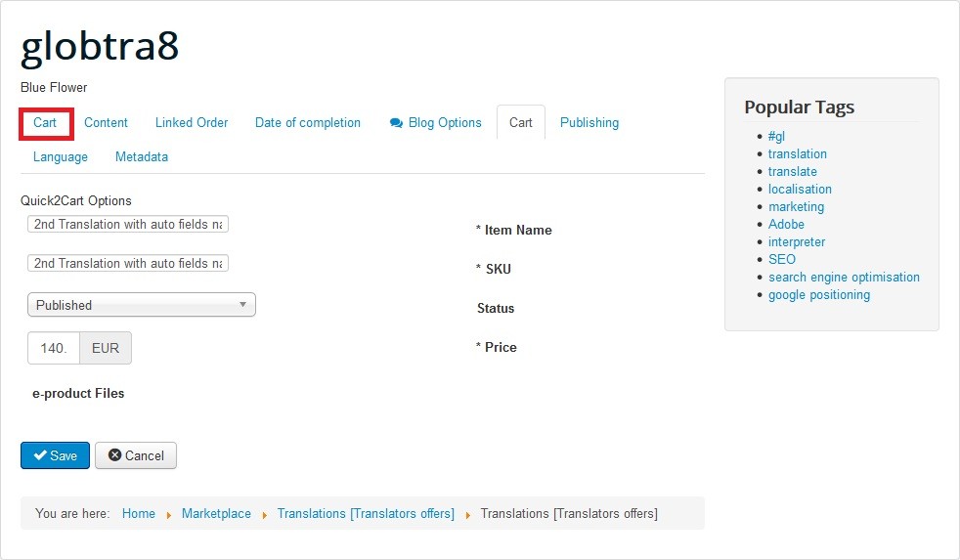Open the search engine optimisation tag
Screen dimensions: 960x560
point(844,278)
